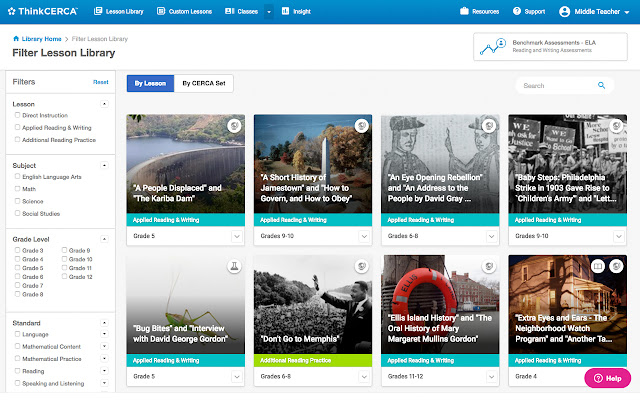Screen dimensions: 640x400
Task: Click into the Search input field
Action: [x=555, y=86]
